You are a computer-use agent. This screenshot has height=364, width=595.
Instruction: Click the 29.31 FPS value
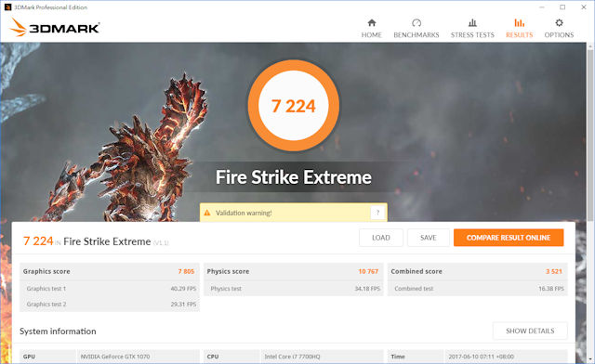click(x=183, y=304)
